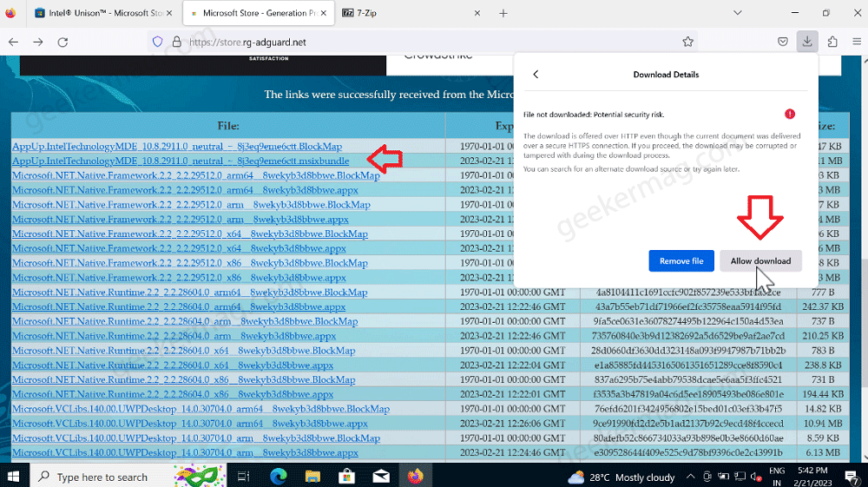
Task: Expand list all tabs chevron
Action: coord(737,13)
